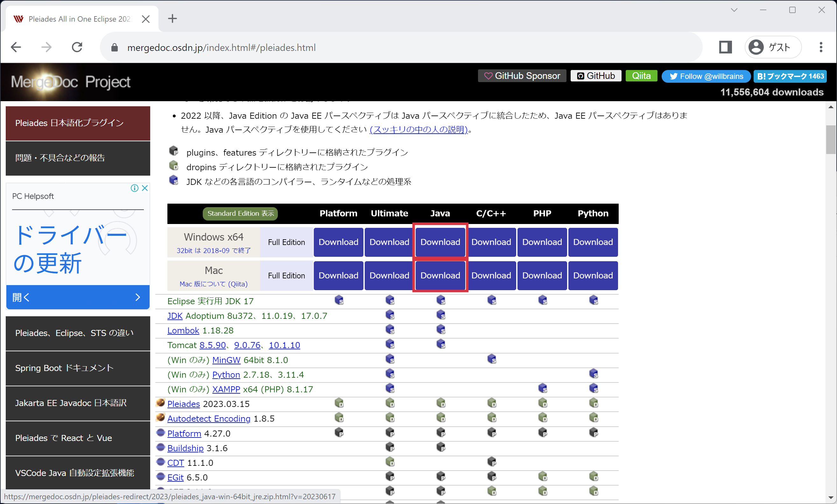Follow @willbrains on Twitter
Viewport: 837px width, 504px height.
[706, 76]
